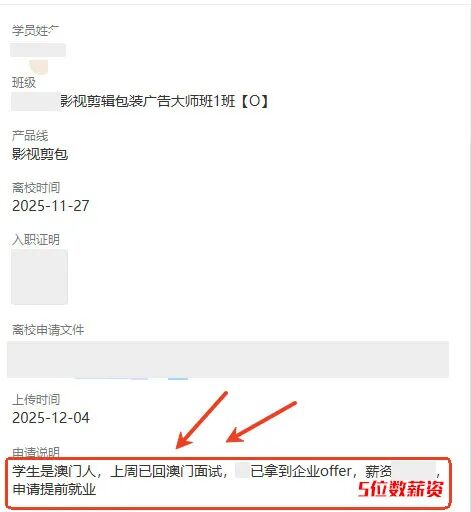Click the red 5位数薪资 stamp text
The height and width of the screenshot is (512, 471).
pos(401,489)
